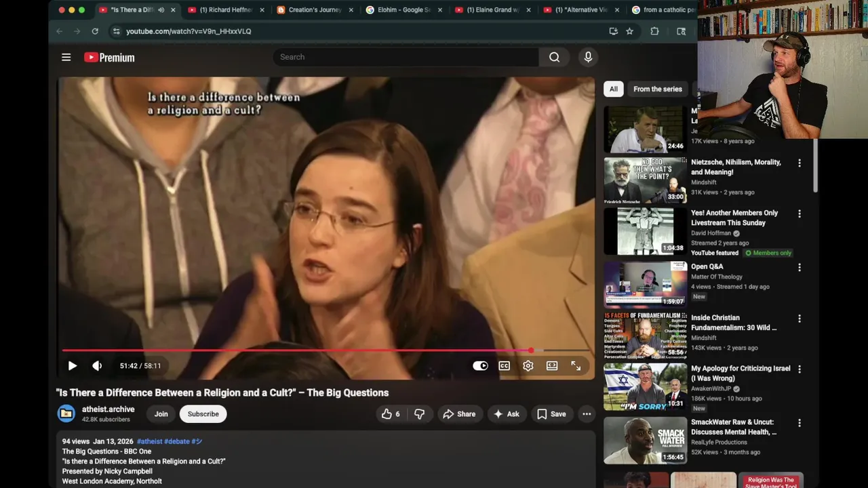Open options for Apology for Criticizing Israel
The width and height of the screenshot is (868, 488).
click(799, 369)
